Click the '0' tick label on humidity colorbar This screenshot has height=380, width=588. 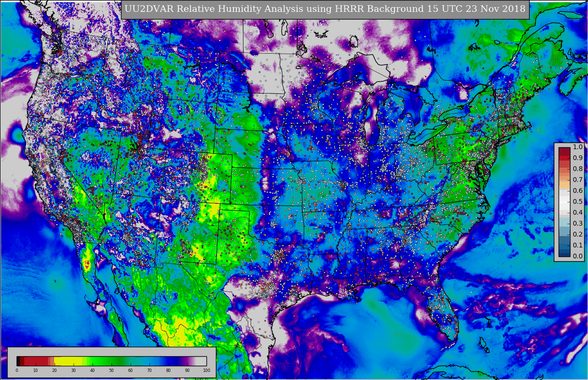click(17, 370)
